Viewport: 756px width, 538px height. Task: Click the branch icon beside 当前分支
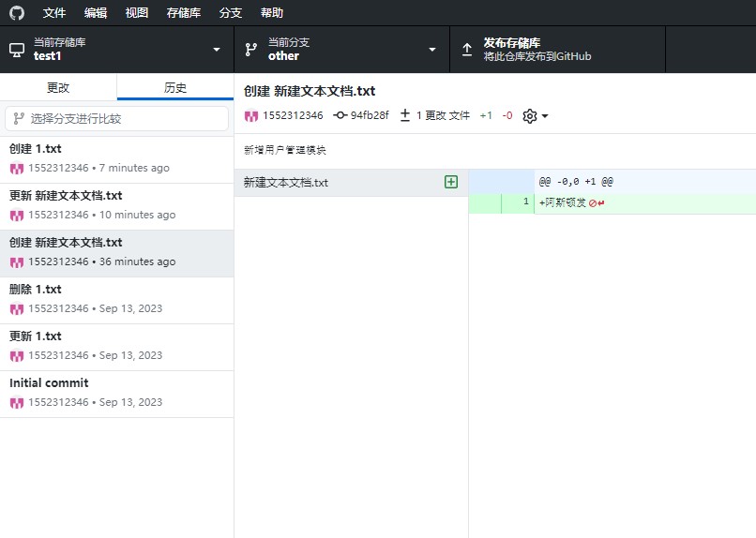tap(250, 49)
